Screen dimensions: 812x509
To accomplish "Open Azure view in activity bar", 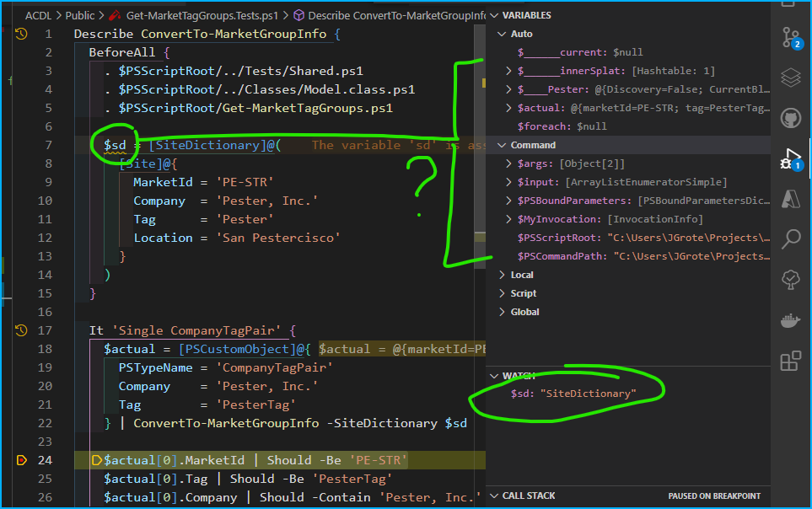I will [791, 199].
